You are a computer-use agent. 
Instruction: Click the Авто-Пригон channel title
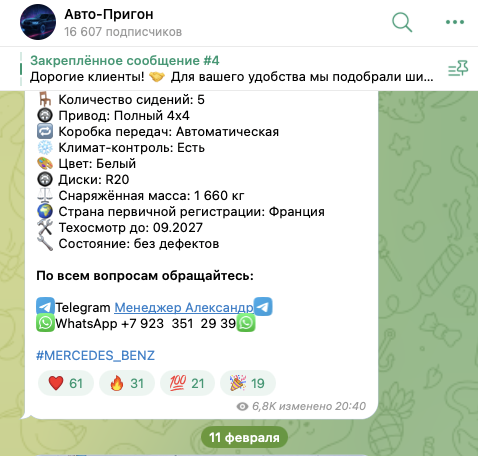pos(109,14)
